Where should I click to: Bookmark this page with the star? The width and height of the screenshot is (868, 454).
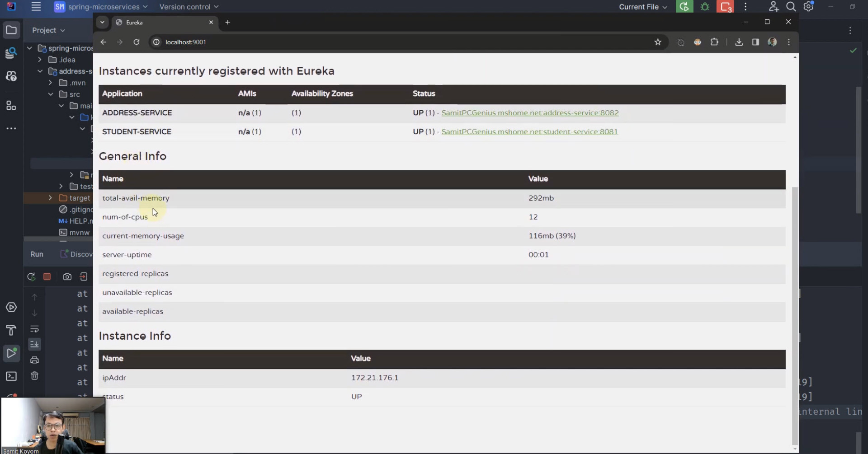(x=658, y=42)
